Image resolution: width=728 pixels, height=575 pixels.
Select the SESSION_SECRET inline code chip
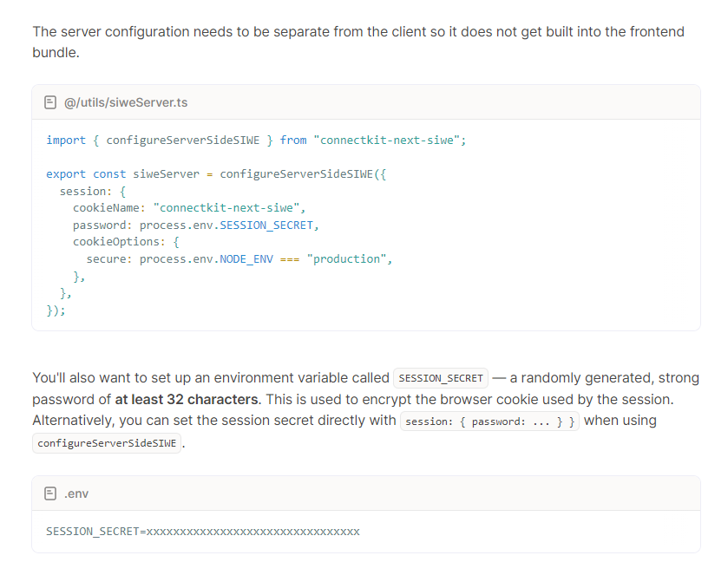tap(441, 378)
